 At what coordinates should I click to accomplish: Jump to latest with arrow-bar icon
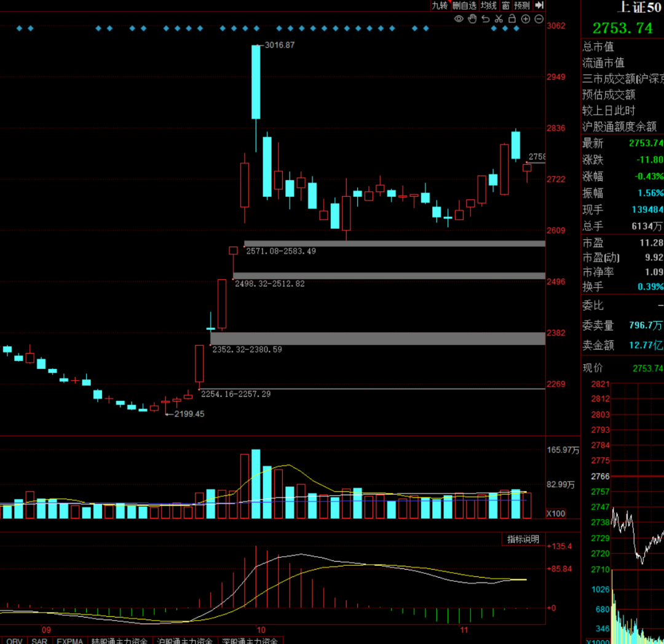click(539, 5)
